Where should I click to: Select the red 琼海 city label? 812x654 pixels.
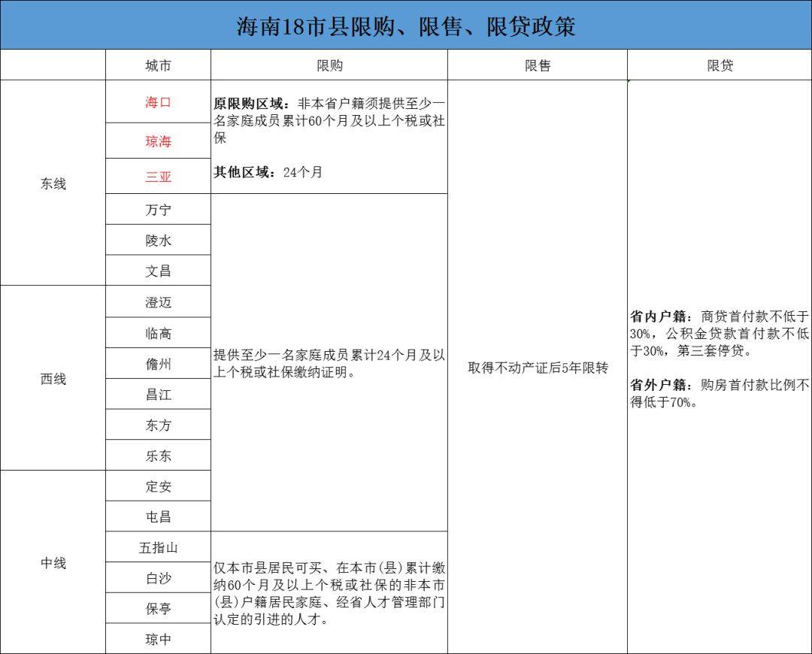tap(159, 141)
